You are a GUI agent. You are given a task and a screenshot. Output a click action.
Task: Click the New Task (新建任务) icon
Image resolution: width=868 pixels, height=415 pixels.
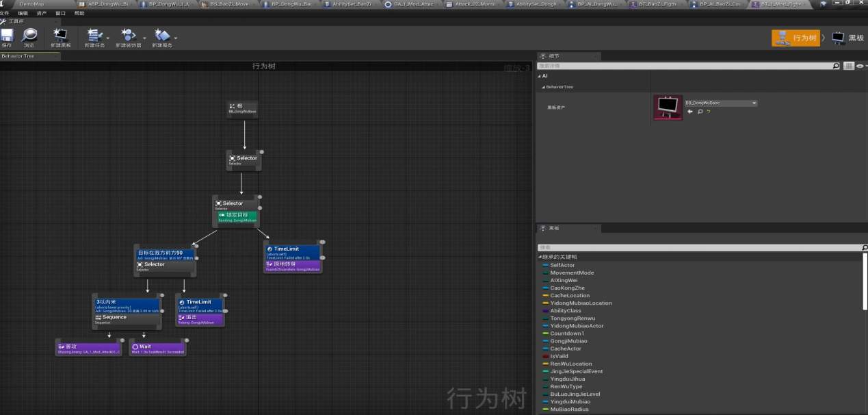click(93, 36)
